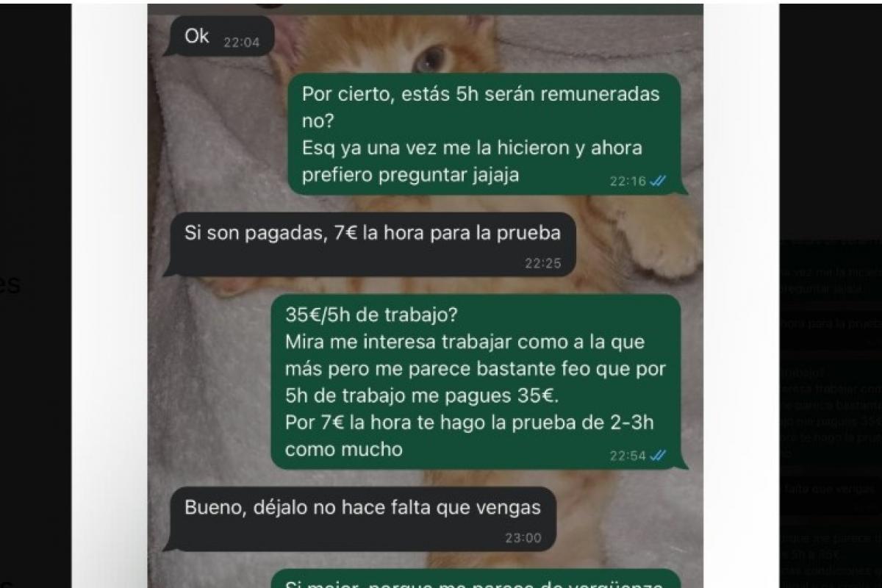Click the 22:16 timestamp text
Image resolution: width=882 pixels, height=588 pixels.
pos(628,182)
